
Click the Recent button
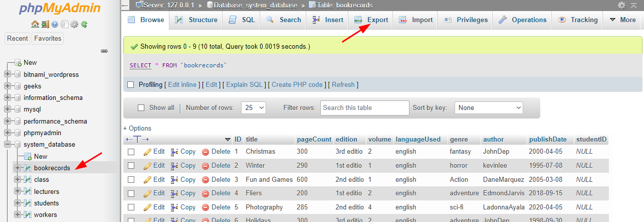pyautogui.click(x=18, y=39)
